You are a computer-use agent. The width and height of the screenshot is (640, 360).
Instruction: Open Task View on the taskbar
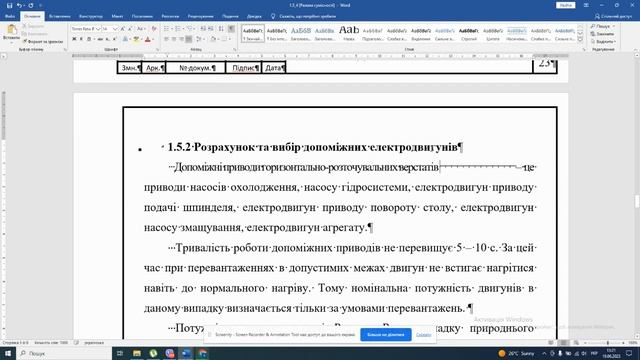pyautogui.click(x=120, y=353)
